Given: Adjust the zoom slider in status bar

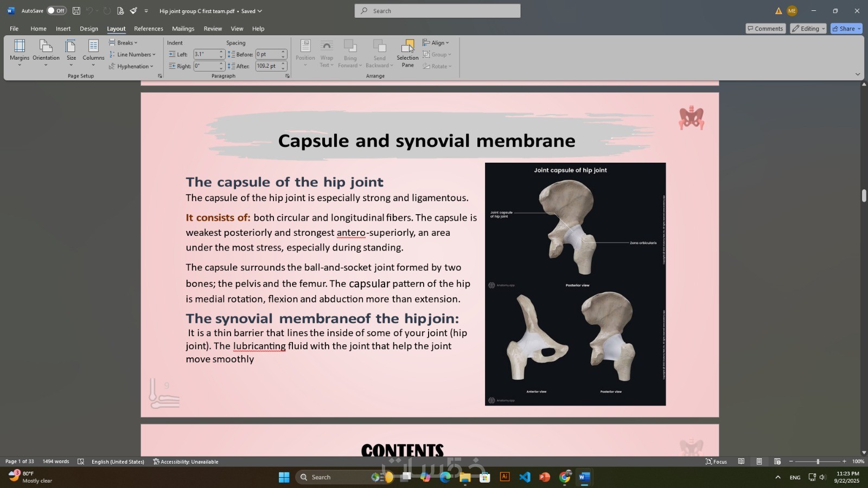Looking at the screenshot, I should pyautogui.click(x=818, y=461).
